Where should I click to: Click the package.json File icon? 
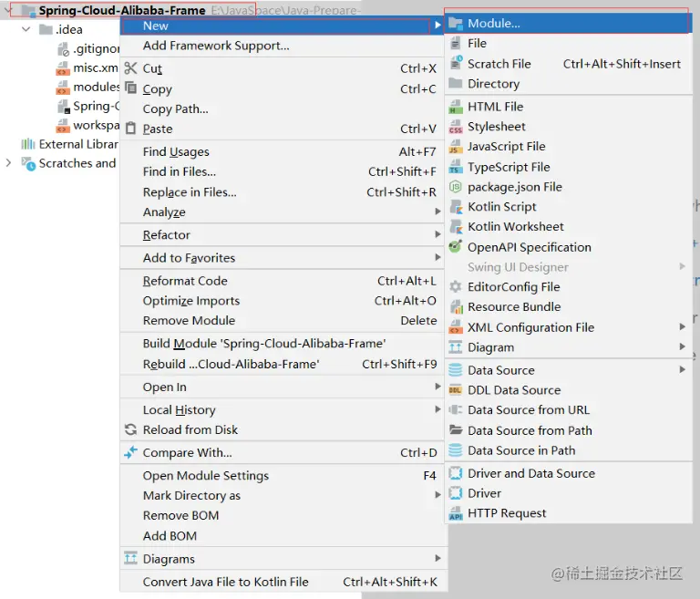[x=456, y=187]
